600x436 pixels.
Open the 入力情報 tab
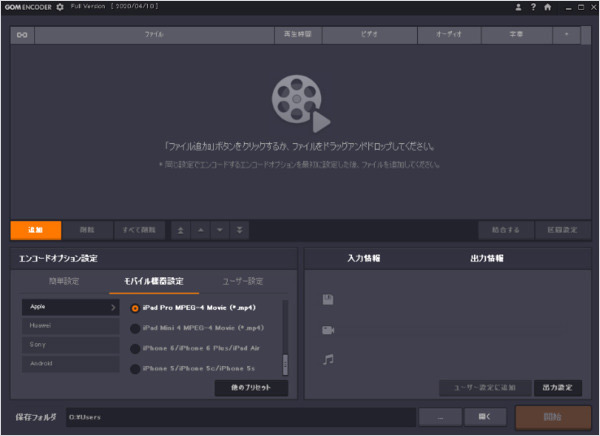tap(364, 258)
